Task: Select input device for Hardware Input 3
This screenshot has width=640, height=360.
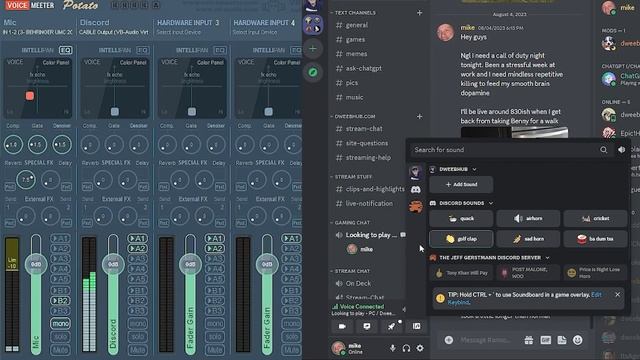Action: click(x=179, y=32)
